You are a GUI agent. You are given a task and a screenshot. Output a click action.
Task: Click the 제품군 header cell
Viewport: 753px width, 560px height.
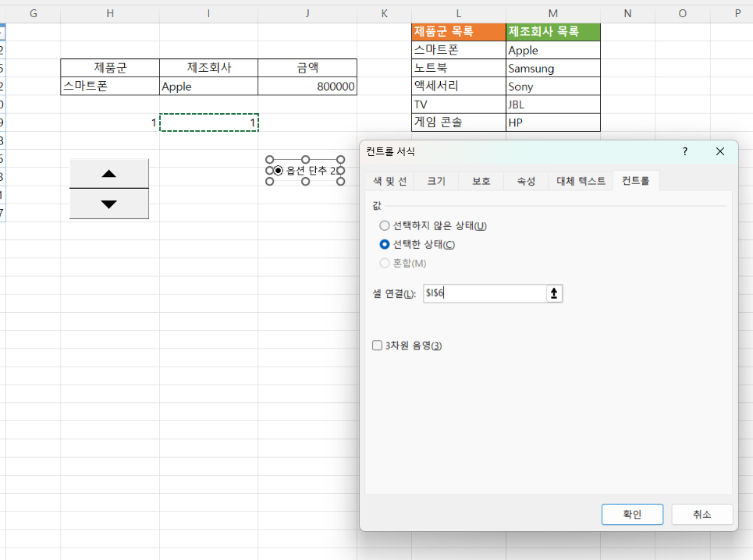[110, 68]
